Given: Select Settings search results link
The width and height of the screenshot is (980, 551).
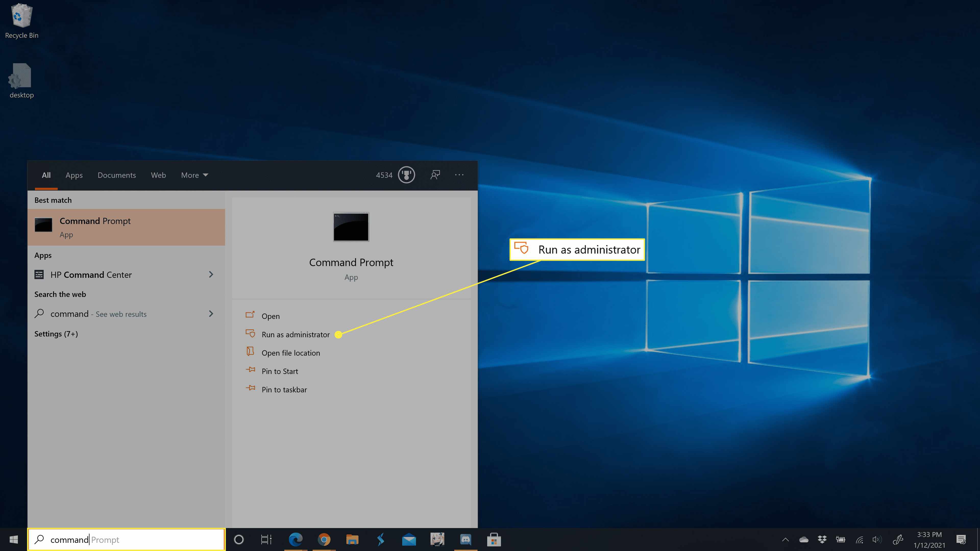Looking at the screenshot, I should pyautogui.click(x=56, y=333).
